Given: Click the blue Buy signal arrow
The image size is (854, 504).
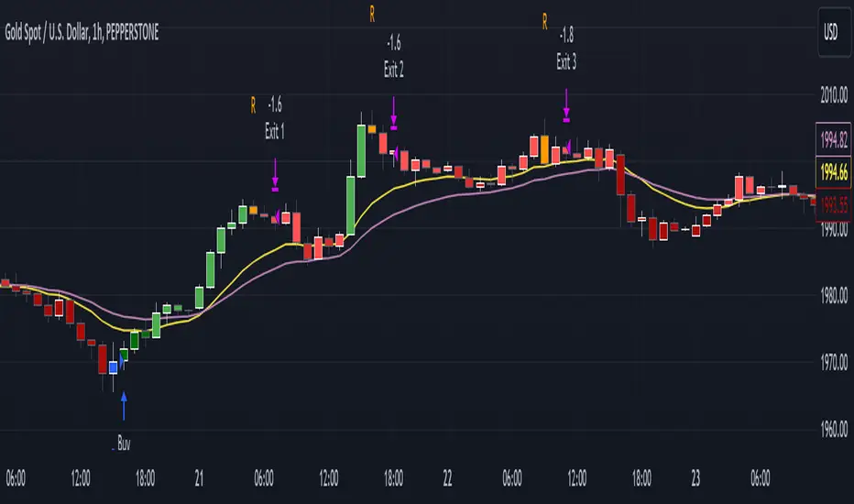Looking at the screenshot, I should pos(124,405).
